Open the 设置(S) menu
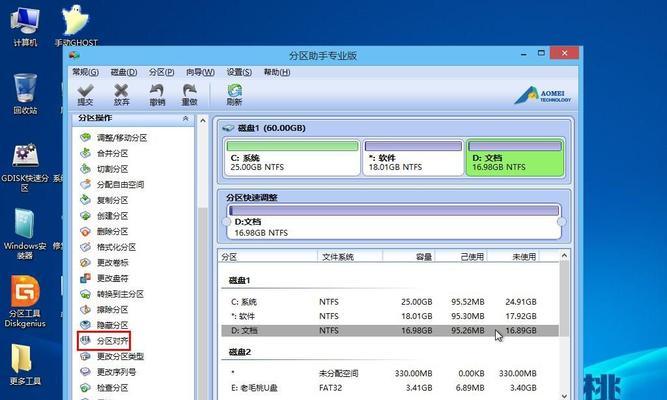 (x=239, y=72)
